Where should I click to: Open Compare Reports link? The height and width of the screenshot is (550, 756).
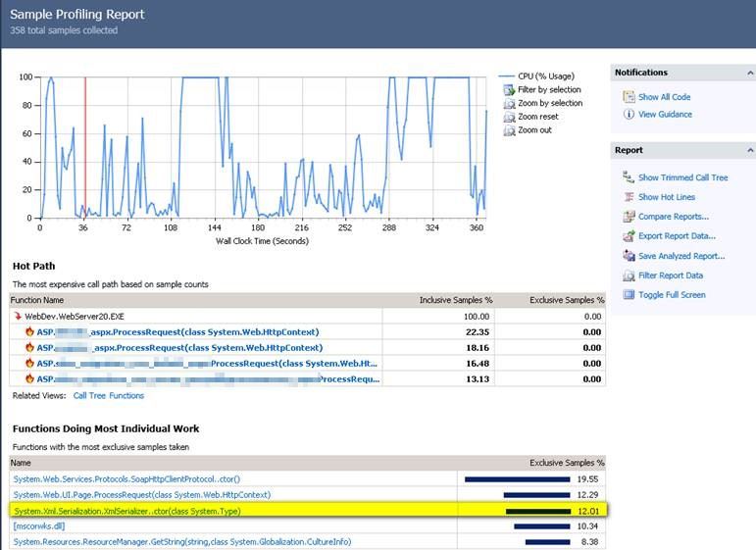[674, 217]
